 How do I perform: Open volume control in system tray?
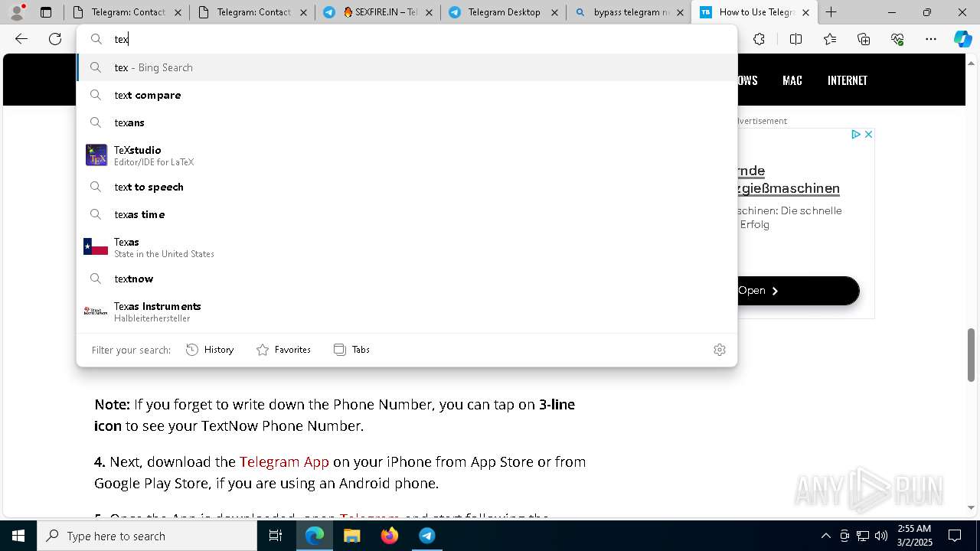point(881,536)
